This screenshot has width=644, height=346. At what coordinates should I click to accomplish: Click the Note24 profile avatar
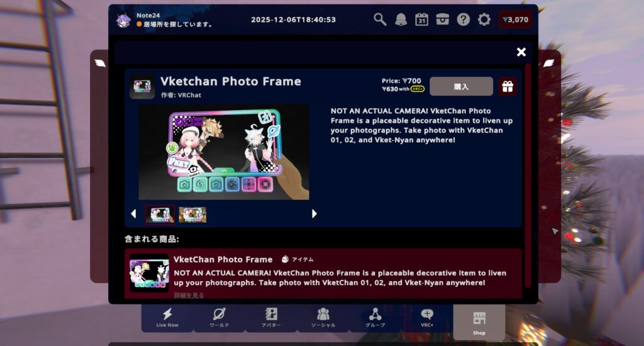tap(123, 20)
